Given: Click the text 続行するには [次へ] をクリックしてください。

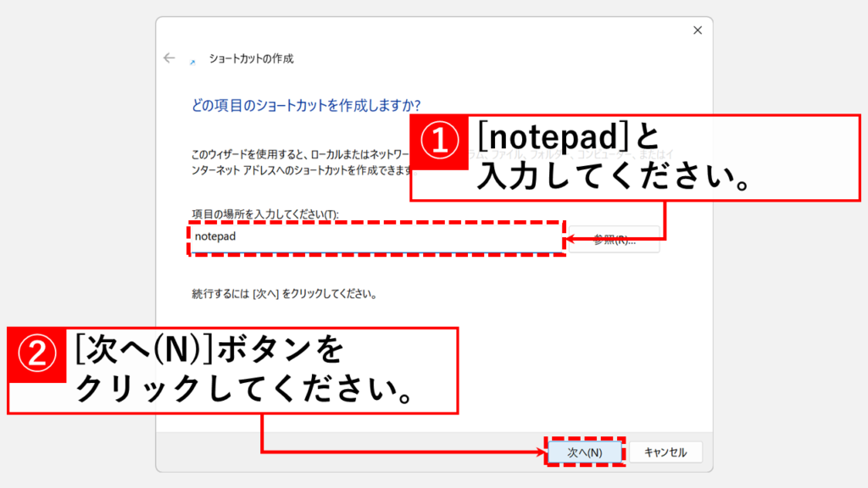Looking at the screenshot, I should coord(285,294).
